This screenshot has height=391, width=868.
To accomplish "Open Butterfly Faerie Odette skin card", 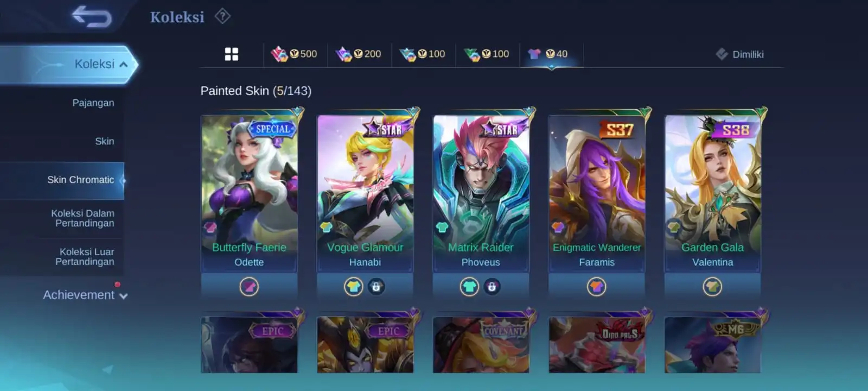I will click(249, 193).
